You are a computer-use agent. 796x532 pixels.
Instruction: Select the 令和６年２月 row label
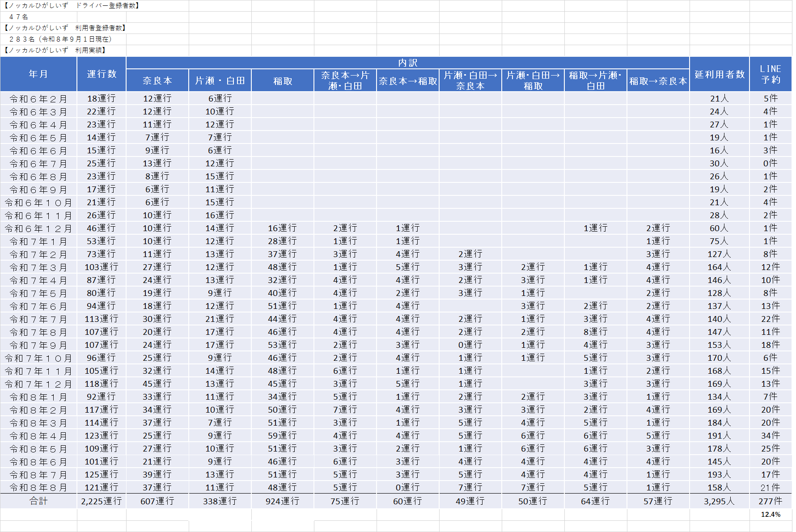[38, 98]
